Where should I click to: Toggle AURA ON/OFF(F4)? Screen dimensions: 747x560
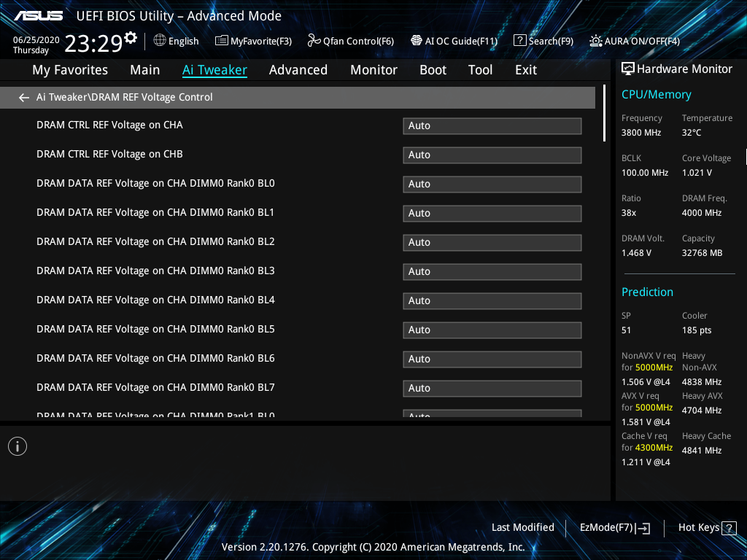click(x=635, y=41)
